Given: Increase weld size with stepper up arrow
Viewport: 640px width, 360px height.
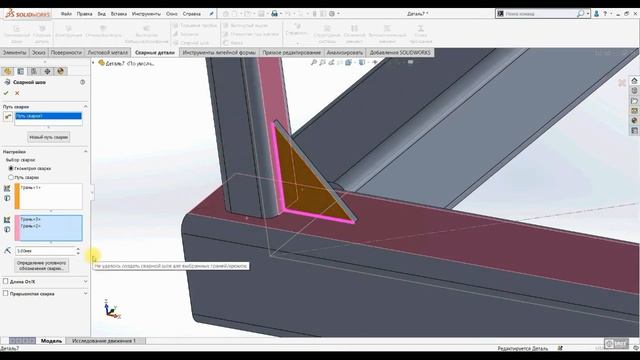Looking at the screenshot, I should click(x=78, y=249).
